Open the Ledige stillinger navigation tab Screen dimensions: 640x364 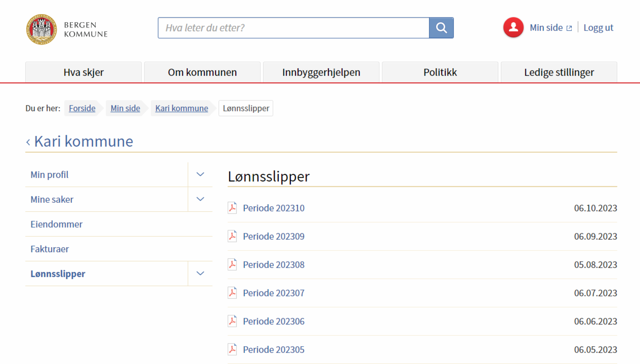click(559, 72)
